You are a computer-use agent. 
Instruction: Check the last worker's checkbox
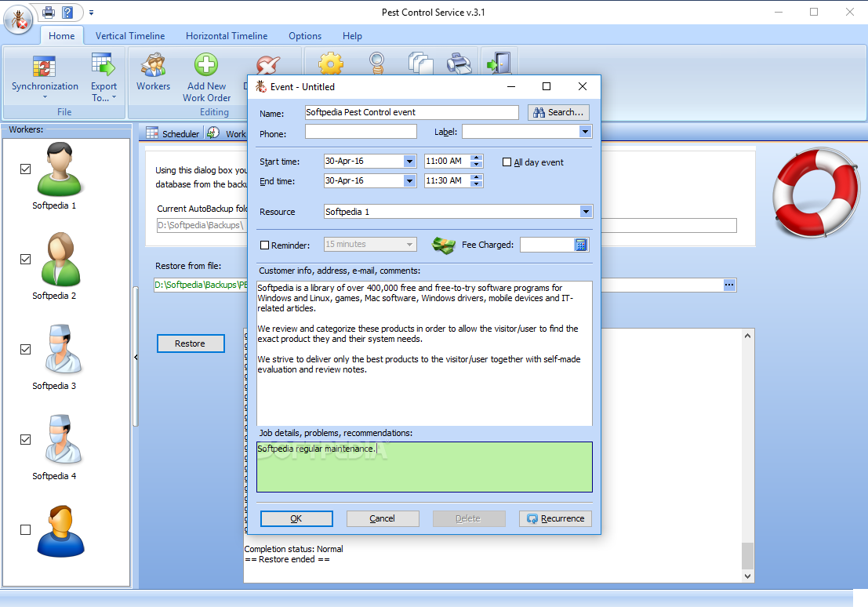[x=25, y=530]
